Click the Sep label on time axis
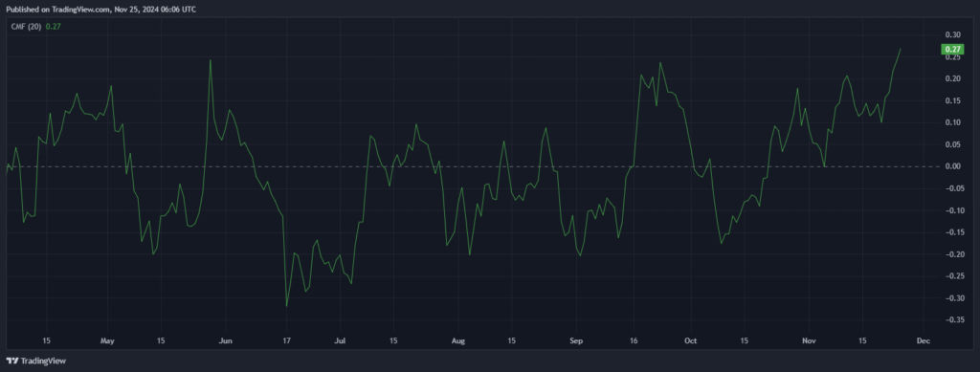This screenshot has width=980, height=372. (x=576, y=341)
